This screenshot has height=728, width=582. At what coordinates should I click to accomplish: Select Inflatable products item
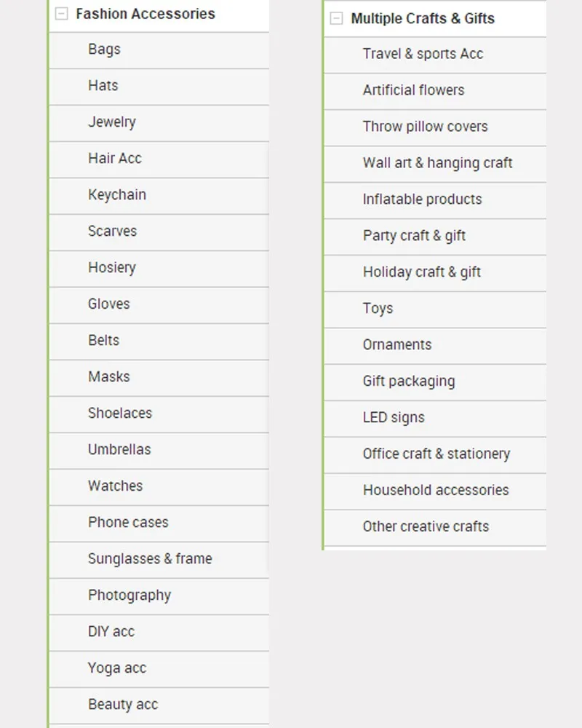[435, 201]
